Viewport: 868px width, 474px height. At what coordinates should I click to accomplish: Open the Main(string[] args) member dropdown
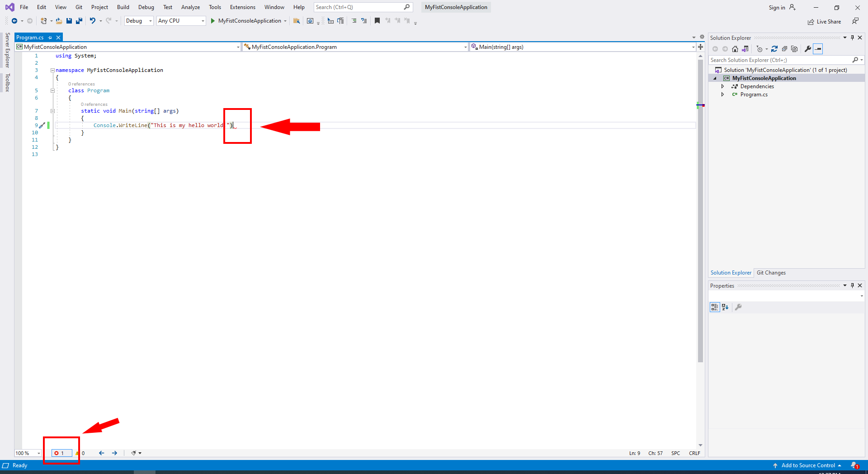(583, 47)
